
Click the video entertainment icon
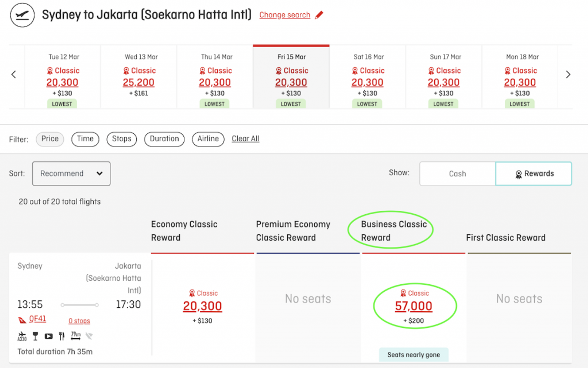coord(48,336)
